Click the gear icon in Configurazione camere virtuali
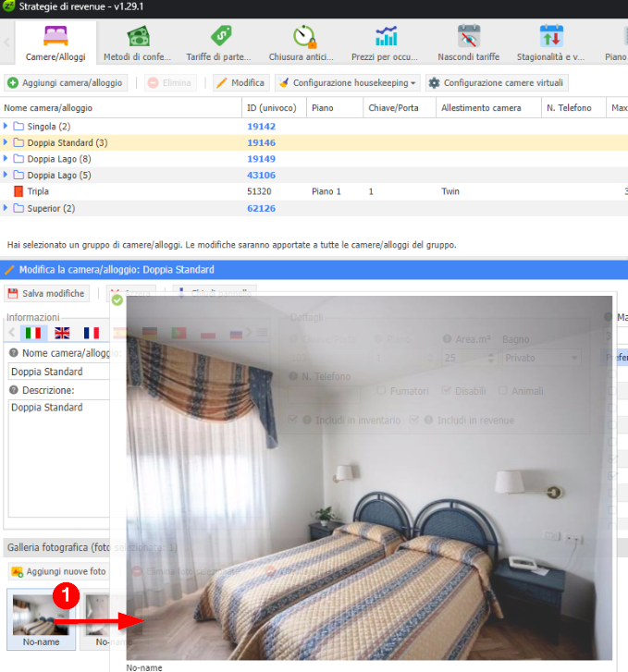The width and height of the screenshot is (628, 672). click(x=434, y=82)
